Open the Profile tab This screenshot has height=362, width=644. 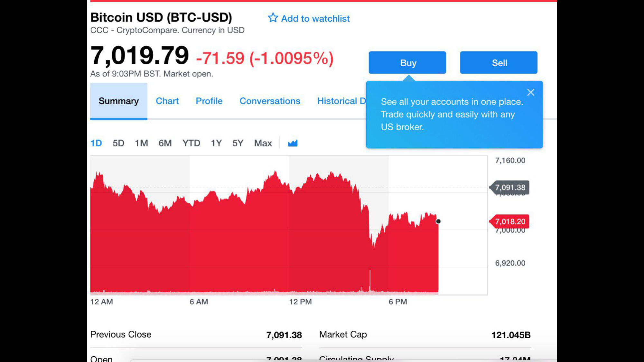[x=209, y=101]
